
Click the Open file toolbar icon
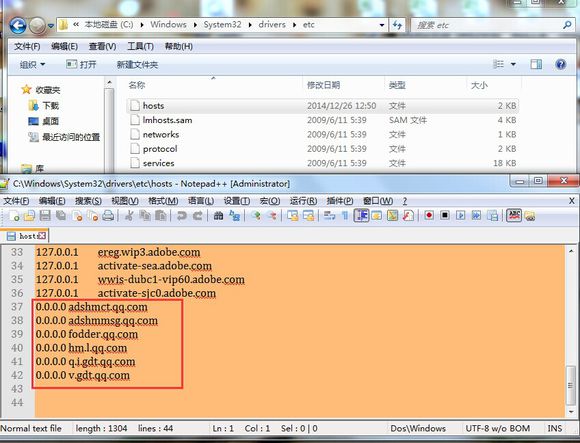pos(29,215)
